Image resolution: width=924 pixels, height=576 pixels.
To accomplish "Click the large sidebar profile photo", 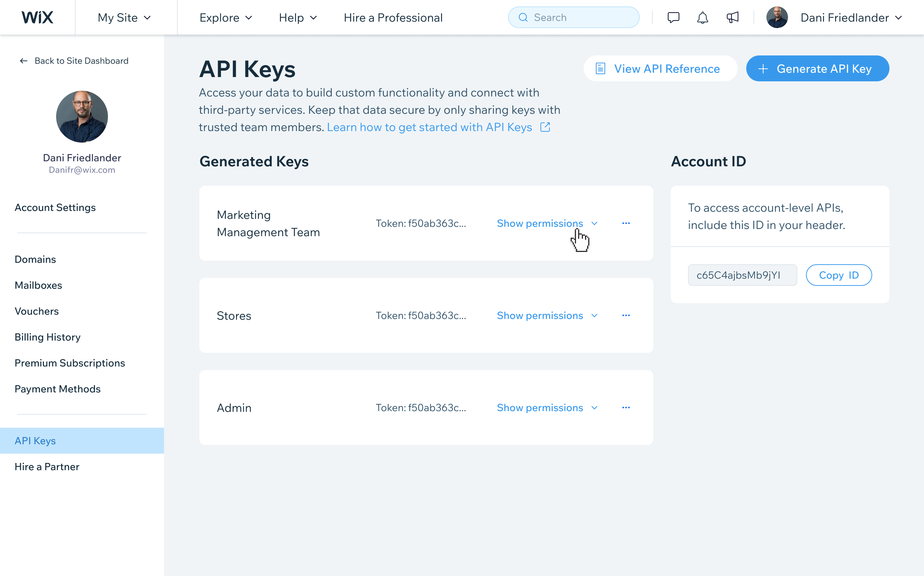I will [x=82, y=117].
